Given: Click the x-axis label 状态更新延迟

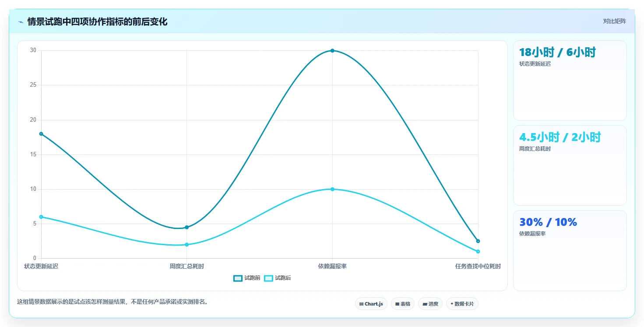Looking at the screenshot, I should tap(41, 266).
